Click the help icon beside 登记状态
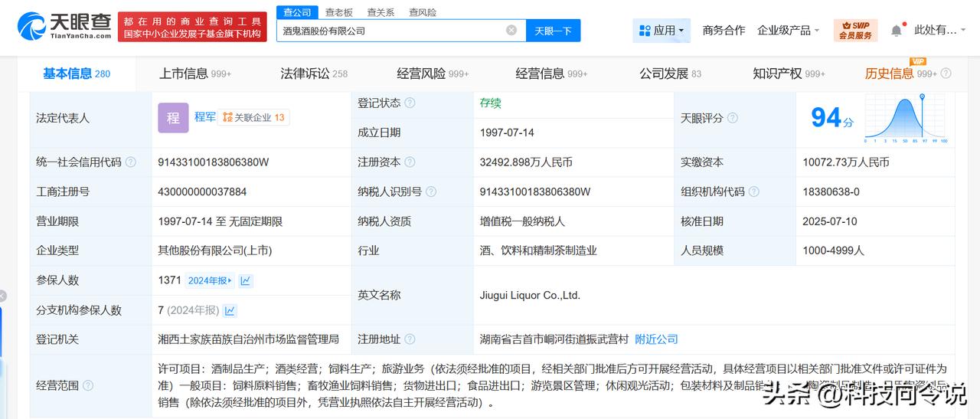Screen dimensions: 980x419 click(410, 103)
